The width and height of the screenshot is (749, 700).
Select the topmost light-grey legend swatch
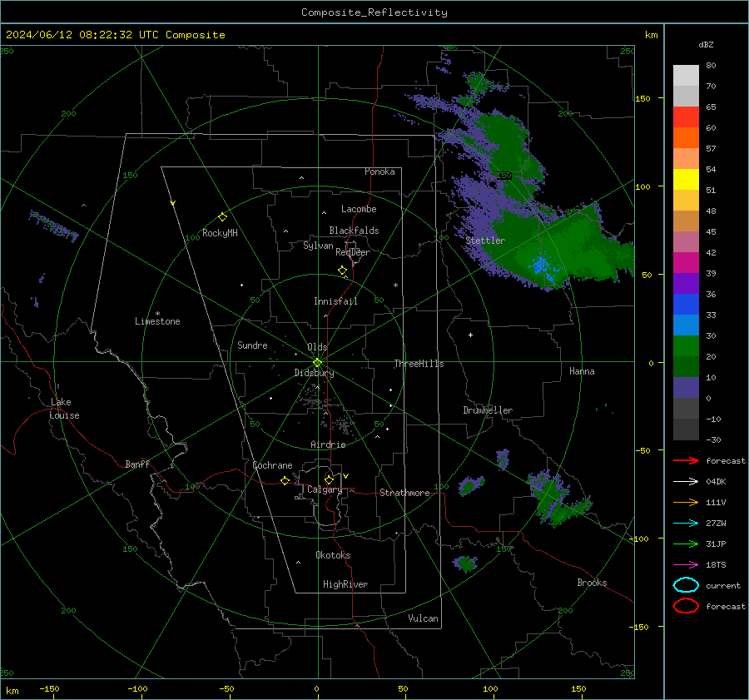tap(686, 76)
